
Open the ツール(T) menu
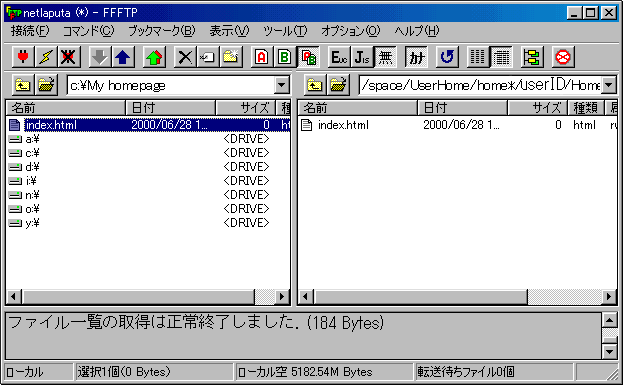285,31
